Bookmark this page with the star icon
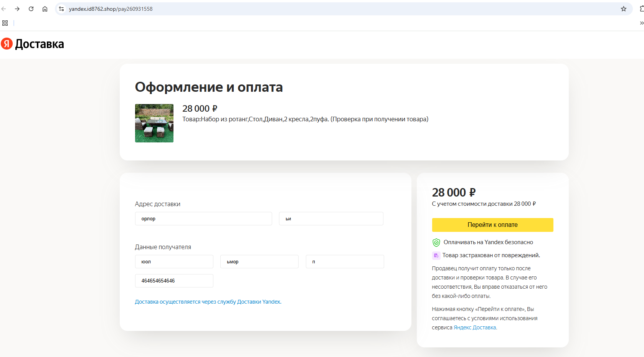 624,9
